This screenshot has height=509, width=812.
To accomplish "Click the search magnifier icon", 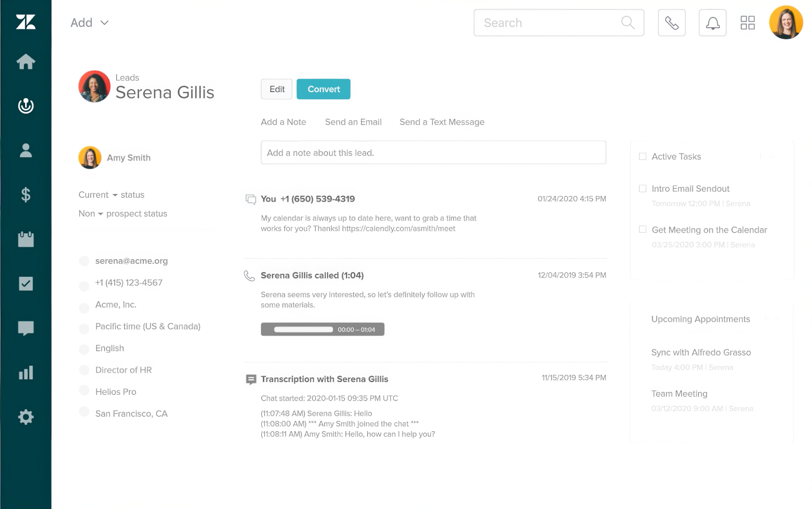I will [628, 22].
